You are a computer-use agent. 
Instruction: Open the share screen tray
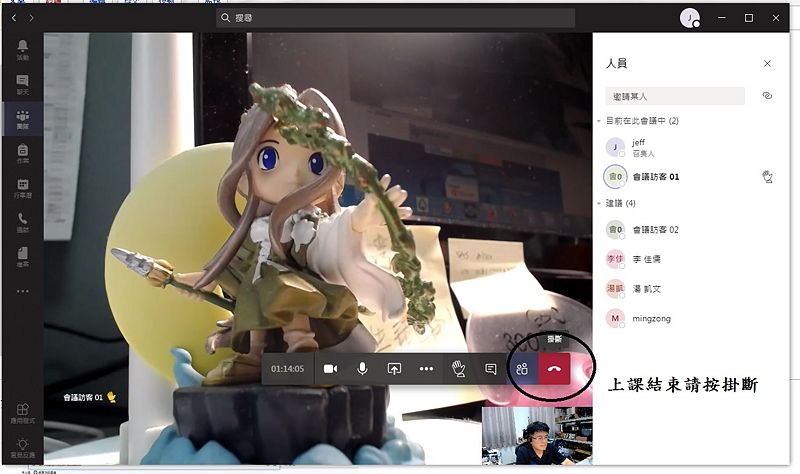click(394, 368)
